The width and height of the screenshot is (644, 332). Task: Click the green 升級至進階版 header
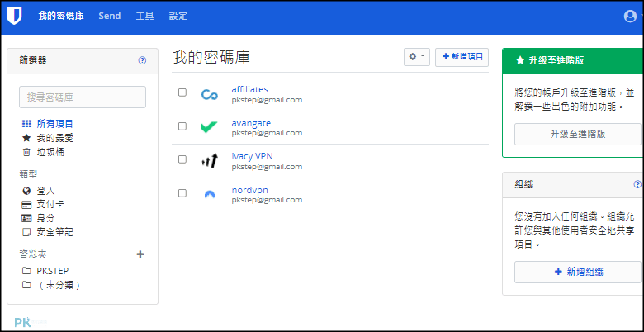(x=572, y=61)
